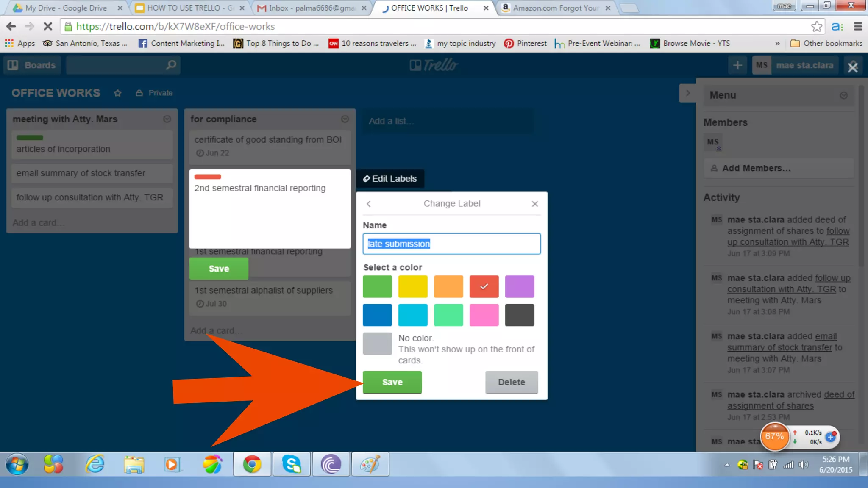The height and width of the screenshot is (488, 868).
Task: Open the Boards menu button
Action: pos(32,65)
